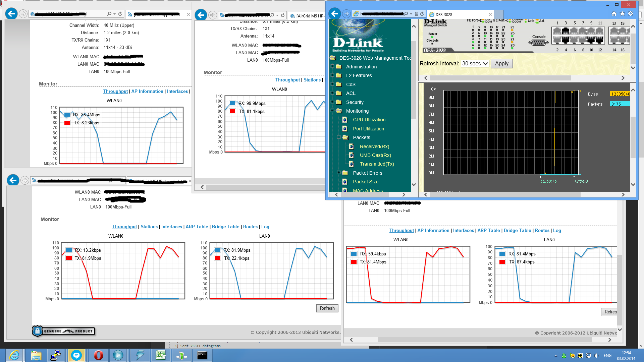Open IE tools gear icon

pyautogui.click(x=631, y=14)
